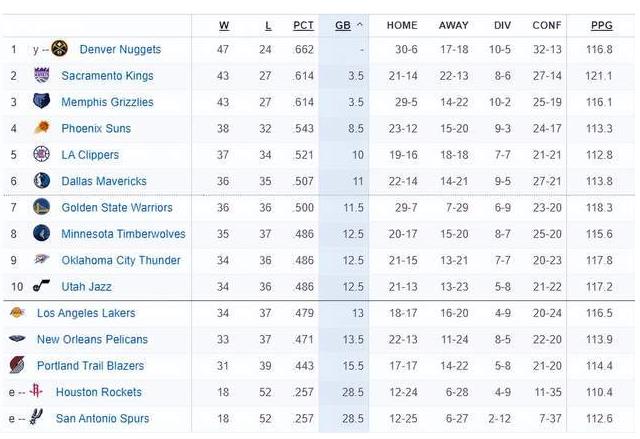
Task: Click the Sacramento Kings logo icon
Action: [41, 76]
